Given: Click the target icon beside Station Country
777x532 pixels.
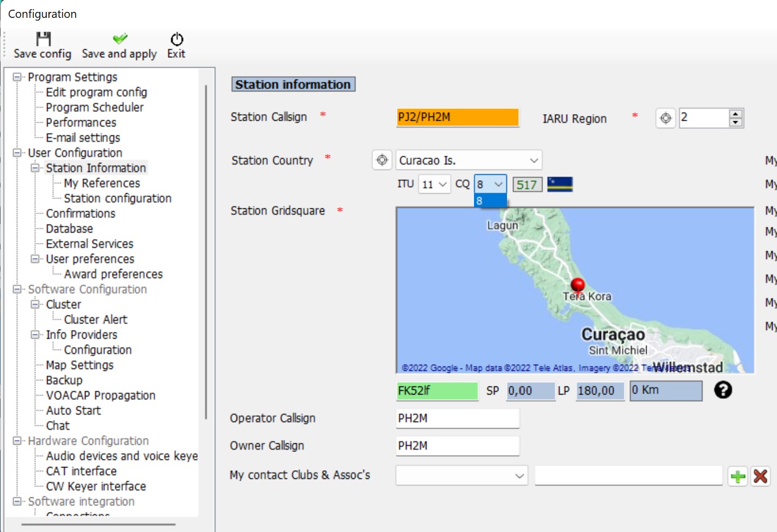Looking at the screenshot, I should (382, 160).
